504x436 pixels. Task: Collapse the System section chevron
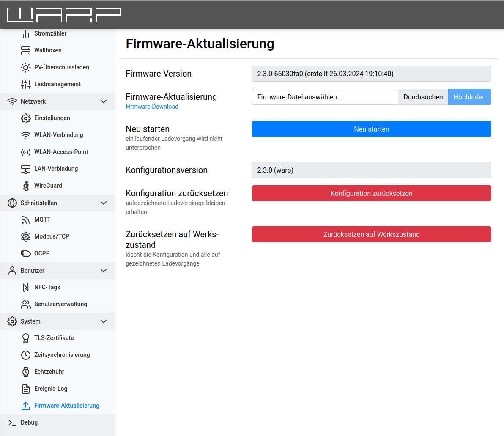104,321
